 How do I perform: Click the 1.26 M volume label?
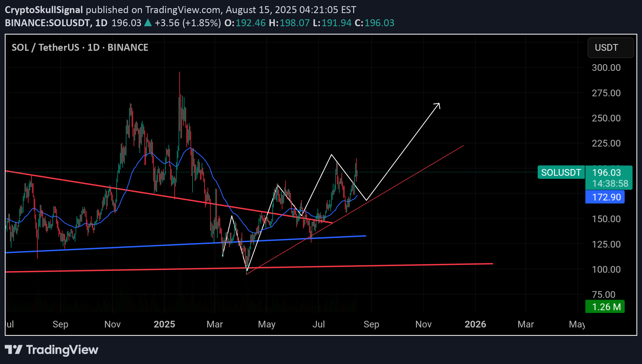point(605,307)
